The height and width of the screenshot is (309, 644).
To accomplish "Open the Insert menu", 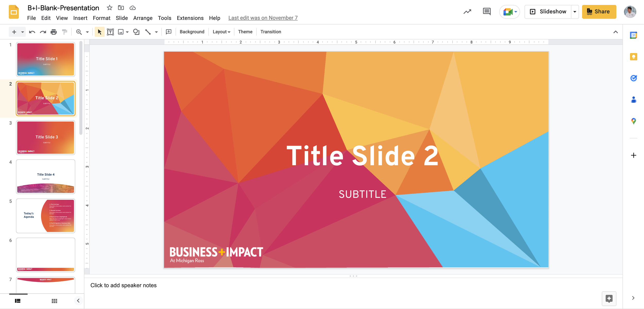I will coord(80,18).
